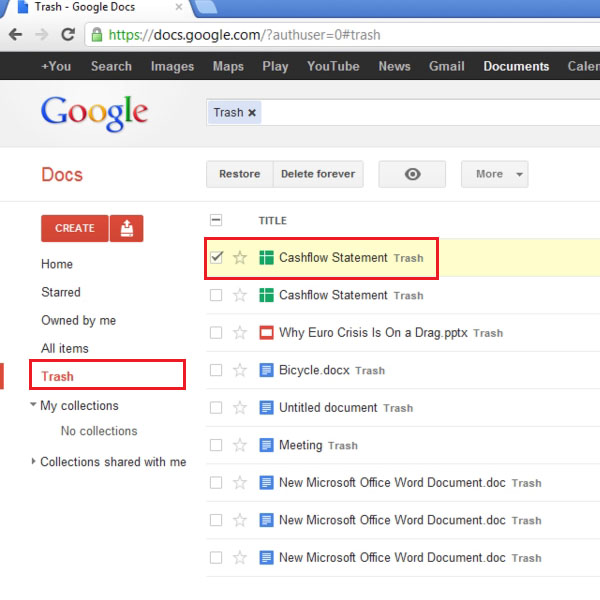Click the browser back arrow
600x600 pixels.
(x=15, y=35)
